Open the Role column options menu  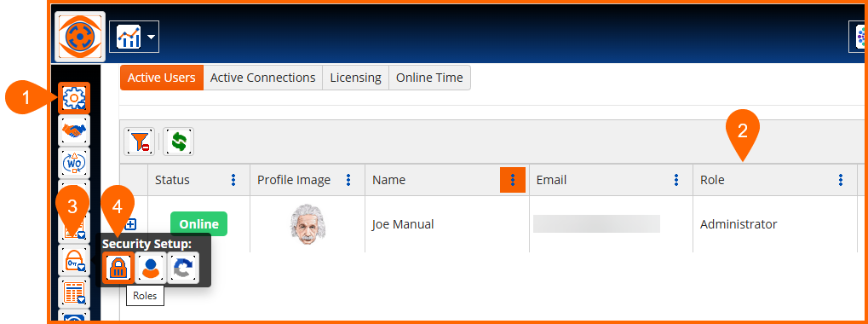[x=841, y=180]
